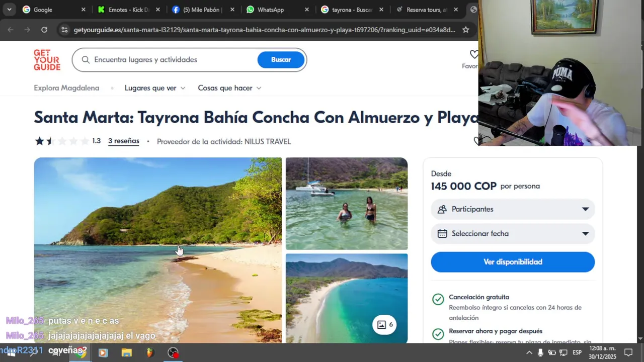The width and height of the screenshot is (644, 362).
Task: Open the Favoritos heart icon in the header
Action: tap(473, 54)
